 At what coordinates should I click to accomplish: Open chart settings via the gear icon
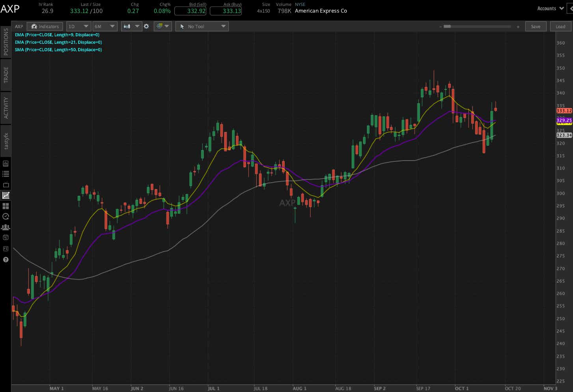point(146,26)
